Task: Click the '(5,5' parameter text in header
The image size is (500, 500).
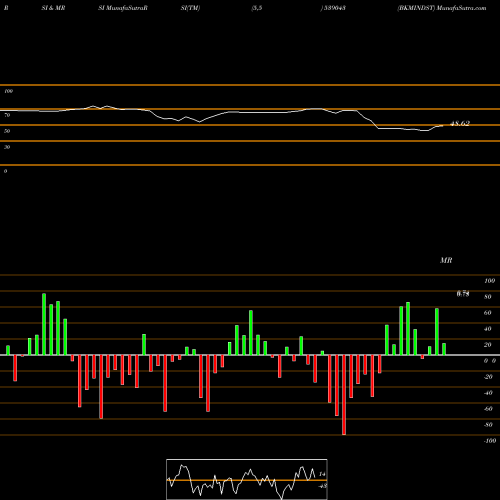Action: (x=257, y=8)
